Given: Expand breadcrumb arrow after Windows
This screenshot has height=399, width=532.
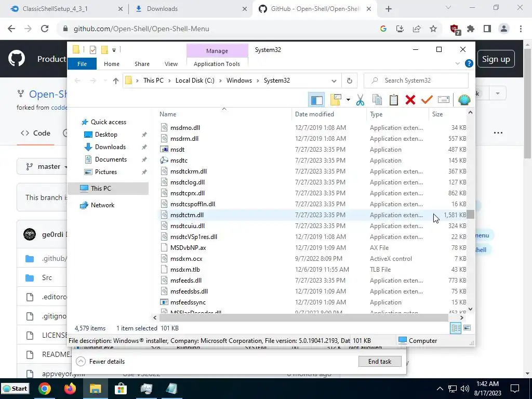Looking at the screenshot, I should coord(258,81).
